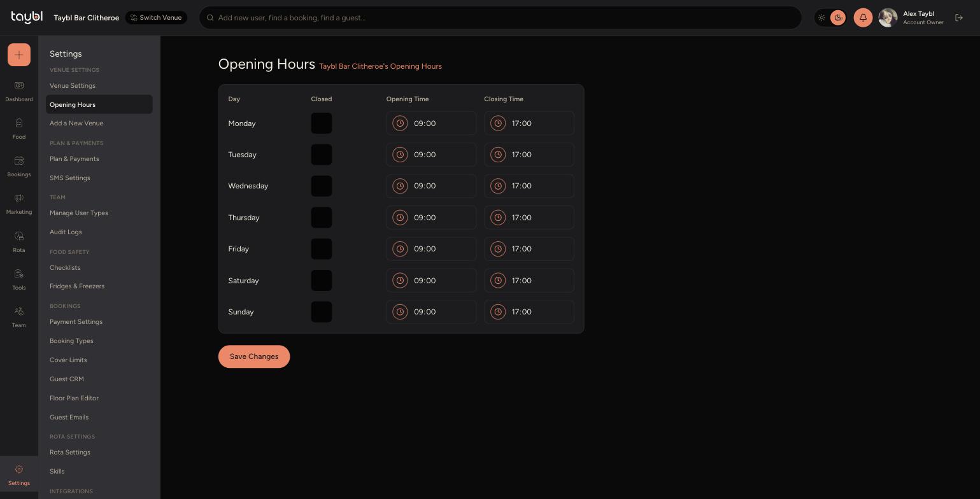The height and width of the screenshot is (499, 980).
Task: Mark Friday as closed
Action: [x=322, y=249]
